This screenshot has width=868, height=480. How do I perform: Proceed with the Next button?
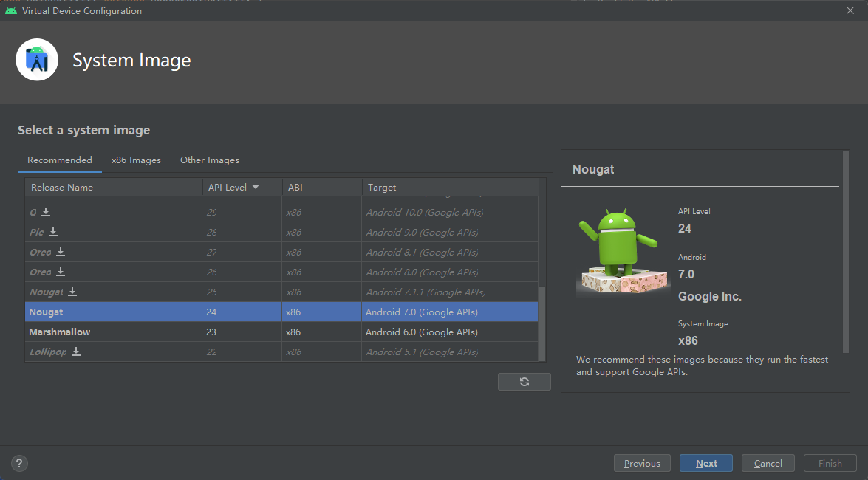click(706, 464)
